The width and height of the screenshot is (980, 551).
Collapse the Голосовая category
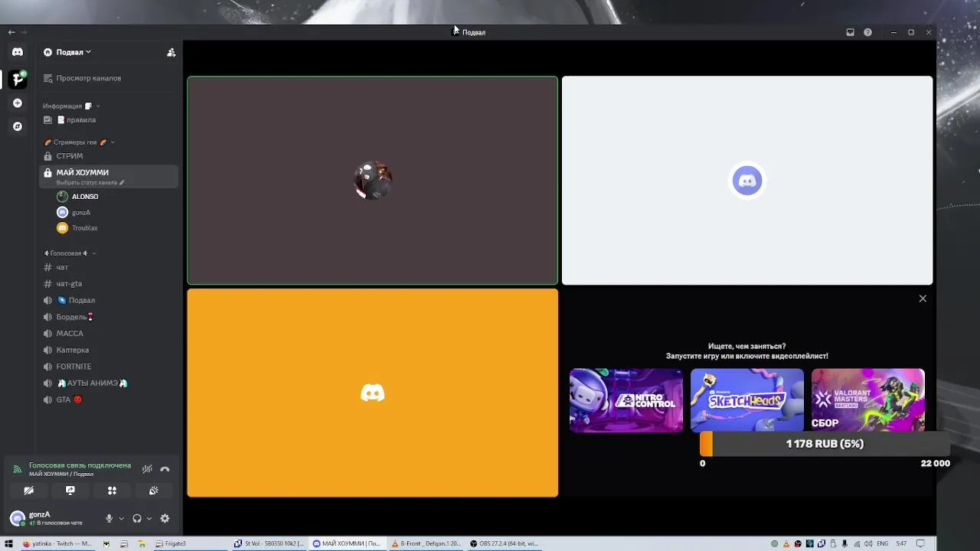[69, 253]
